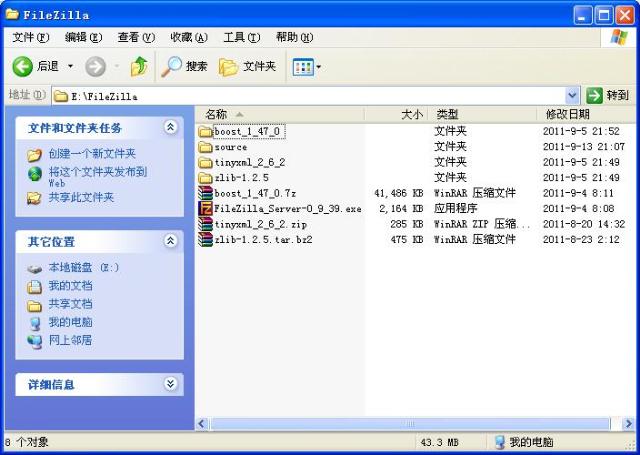The image size is (640, 455).
Task: Click the horizontal scrollbar thumb
Action: [x=410, y=424]
